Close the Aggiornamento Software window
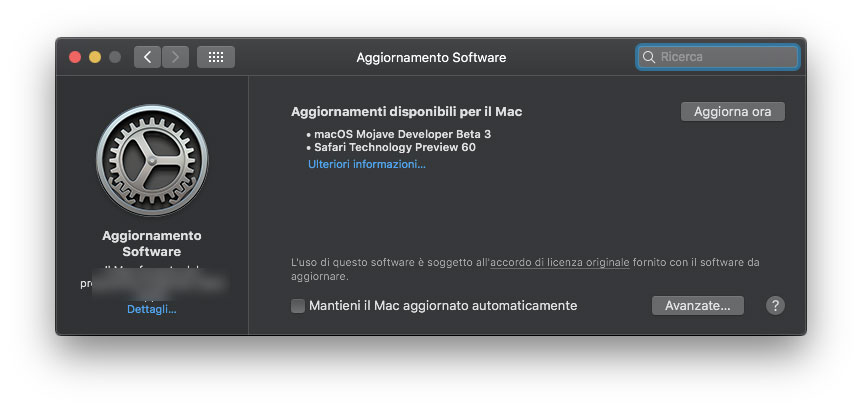Image resolution: width=862 pixels, height=409 pixels. [x=75, y=57]
